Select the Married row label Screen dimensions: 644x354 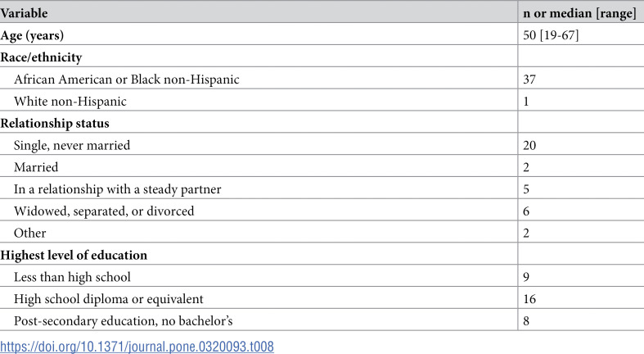pyautogui.click(x=36, y=167)
